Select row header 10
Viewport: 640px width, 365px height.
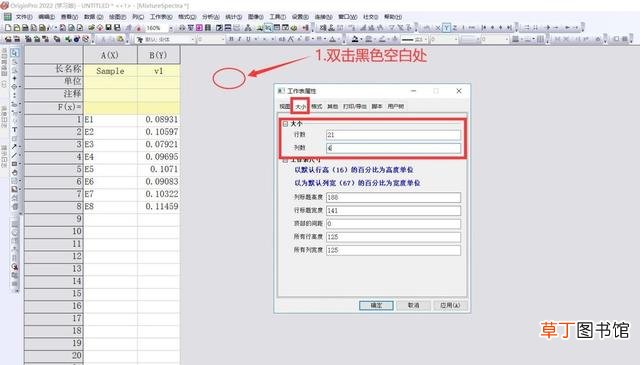54,231
